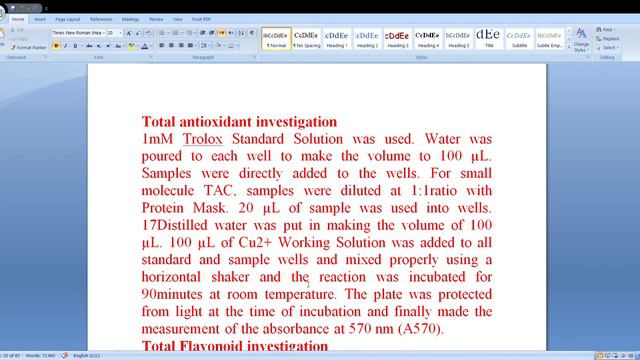This screenshot has width=640, height=360.
Task: Click Center alignment icon
Action: click(171, 45)
